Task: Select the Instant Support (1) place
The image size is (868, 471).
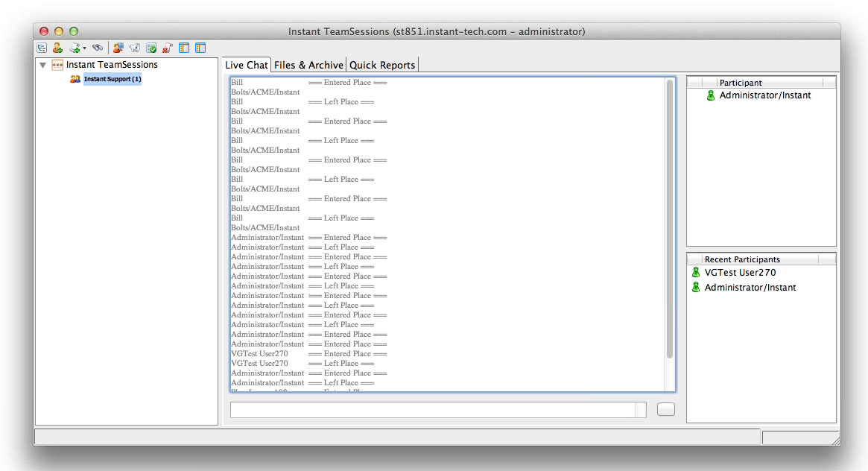Action: click(x=113, y=79)
